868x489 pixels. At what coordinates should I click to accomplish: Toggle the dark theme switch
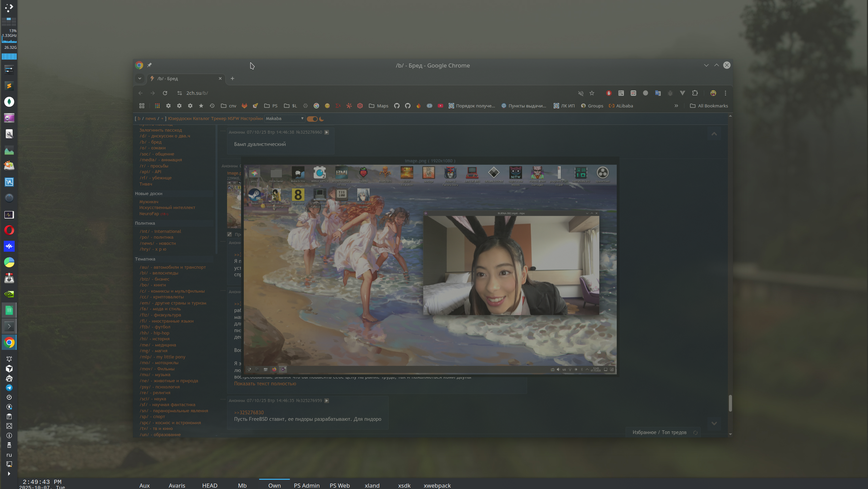point(312,119)
